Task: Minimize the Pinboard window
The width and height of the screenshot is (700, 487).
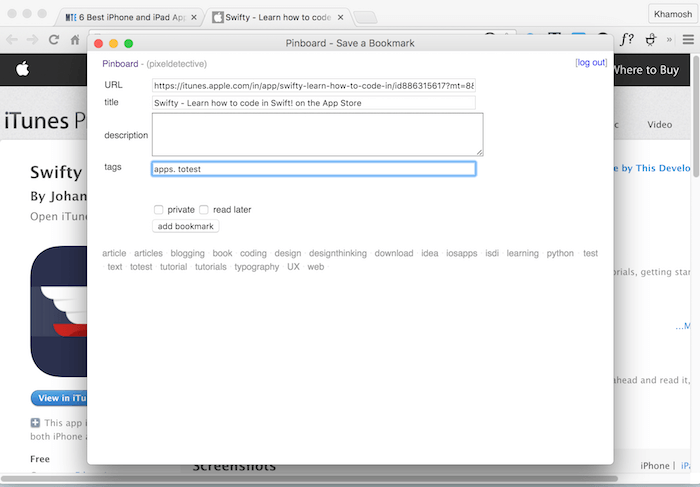Action: [113, 43]
